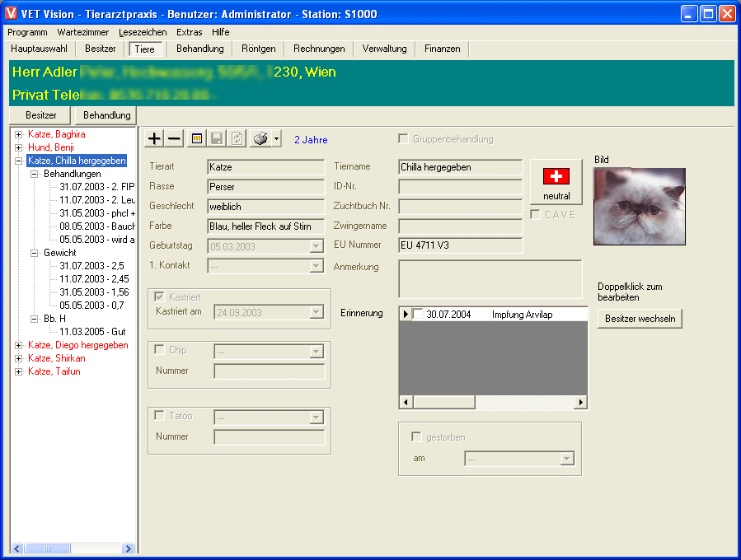
Task: Click the Behandlung button below the owner banner
Action: [107, 115]
